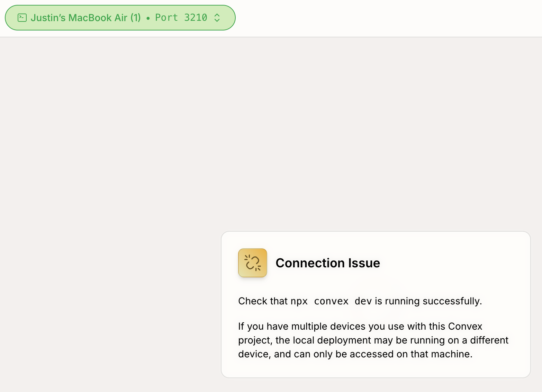Click the npx convex dev code text

tap(331, 301)
